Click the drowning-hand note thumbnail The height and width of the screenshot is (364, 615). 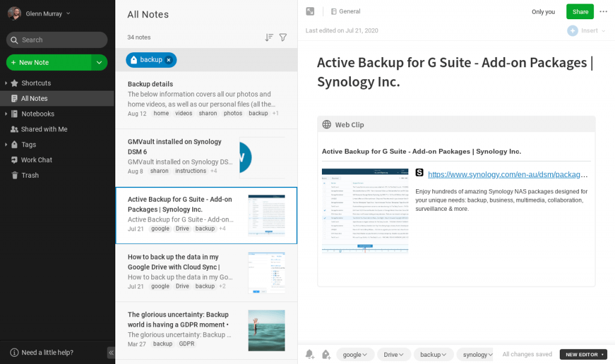266,330
